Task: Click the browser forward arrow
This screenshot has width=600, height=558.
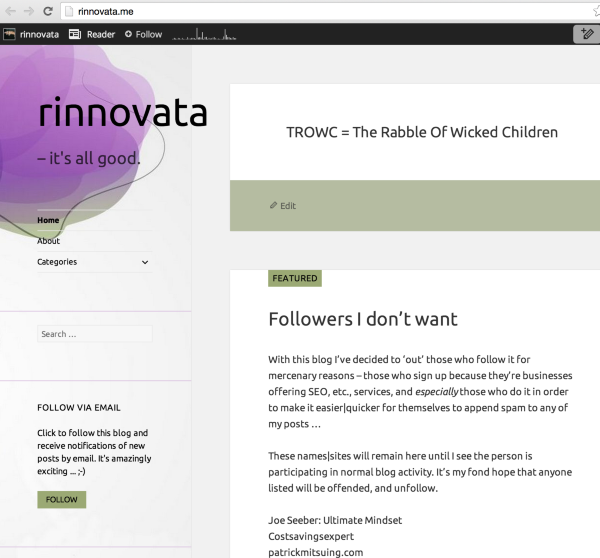Action: coord(27,11)
